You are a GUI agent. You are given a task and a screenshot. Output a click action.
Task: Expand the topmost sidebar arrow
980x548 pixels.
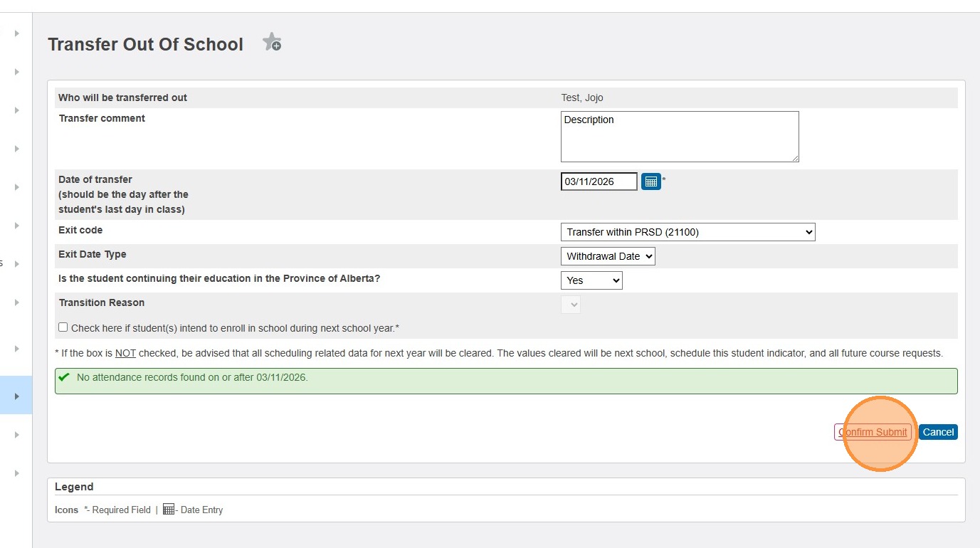pyautogui.click(x=16, y=33)
